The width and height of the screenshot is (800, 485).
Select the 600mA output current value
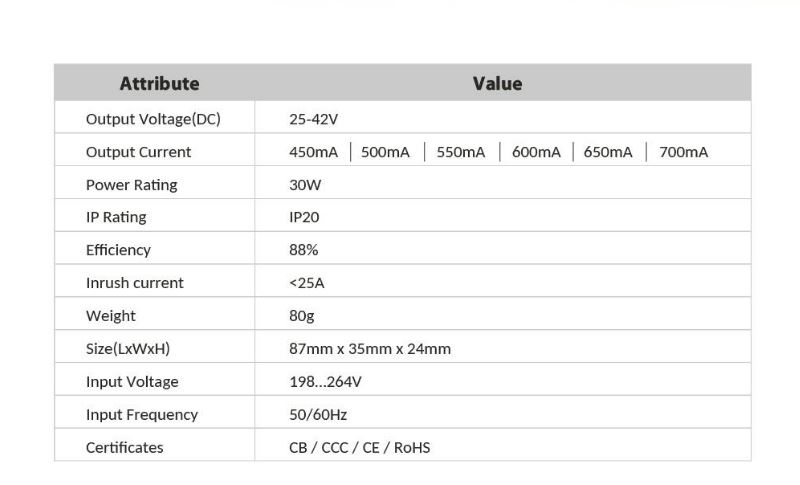536,152
